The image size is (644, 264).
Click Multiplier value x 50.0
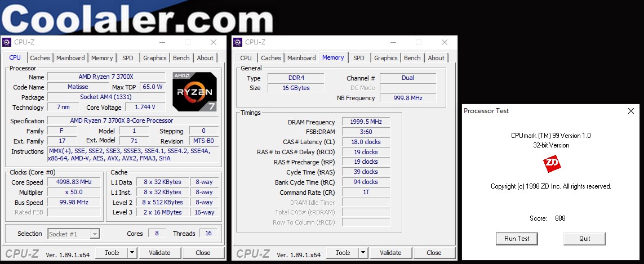[x=74, y=192]
